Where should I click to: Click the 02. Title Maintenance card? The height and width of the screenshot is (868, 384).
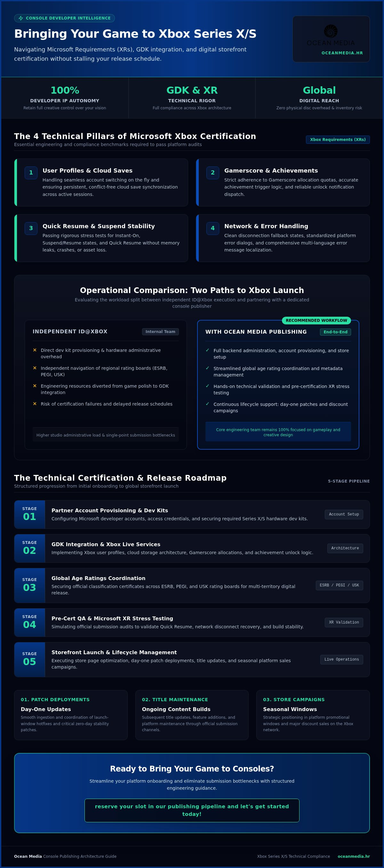192,715
